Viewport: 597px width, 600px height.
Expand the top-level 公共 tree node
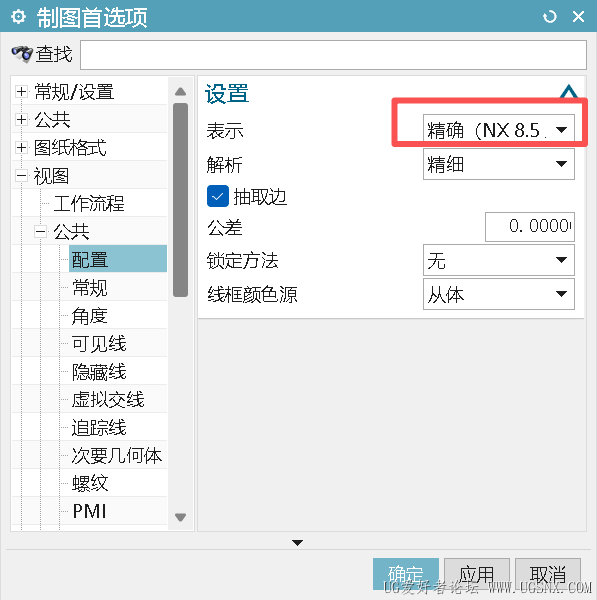tap(21, 119)
